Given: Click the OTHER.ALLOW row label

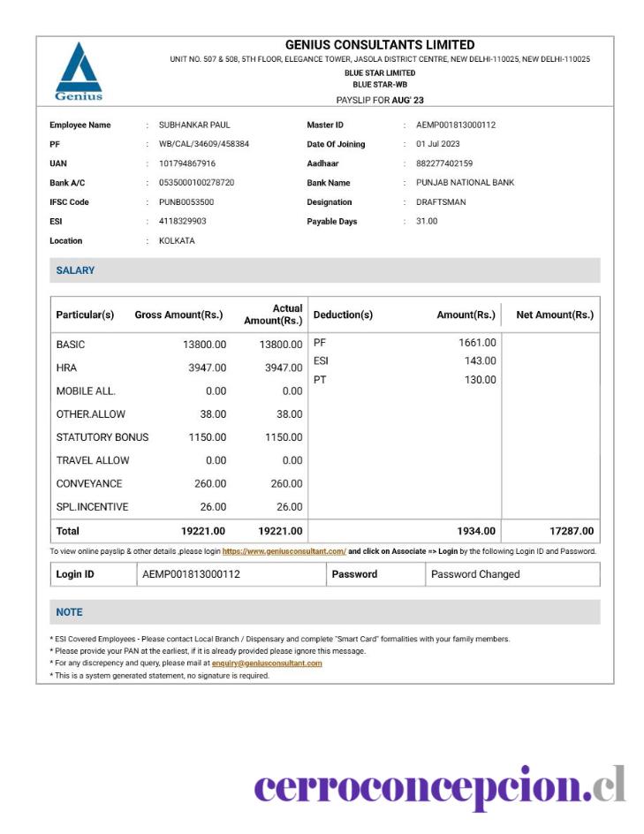Looking at the screenshot, I should click(x=90, y=414).
